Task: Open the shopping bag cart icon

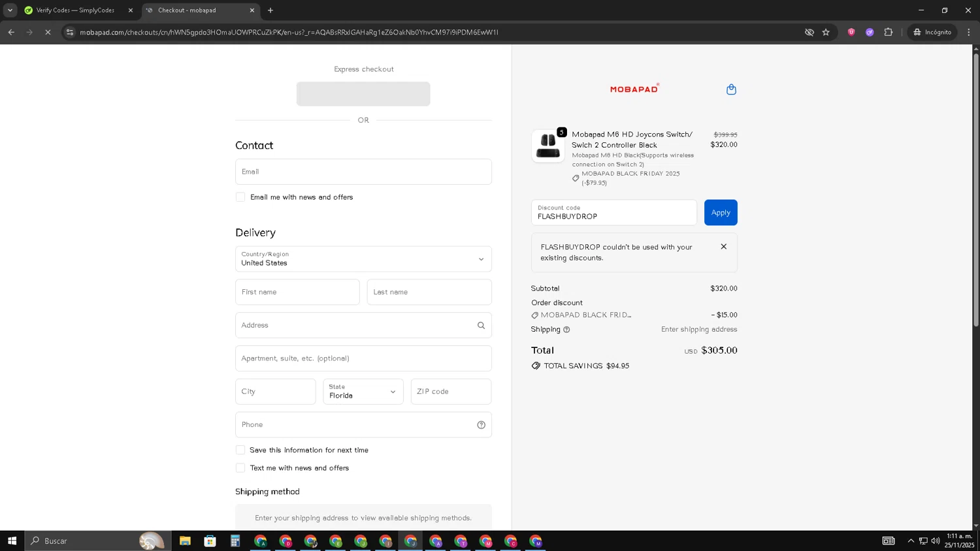Action: pos(731,89)
